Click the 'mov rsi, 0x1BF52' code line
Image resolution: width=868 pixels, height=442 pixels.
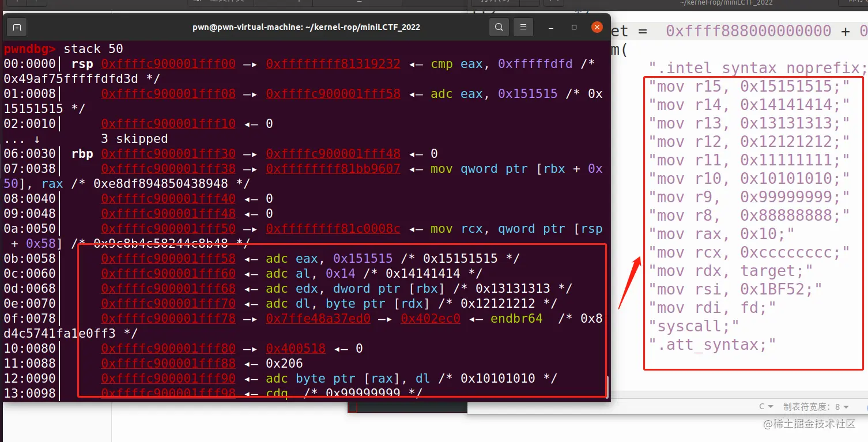pyautogui.click(x=735, y=289)
